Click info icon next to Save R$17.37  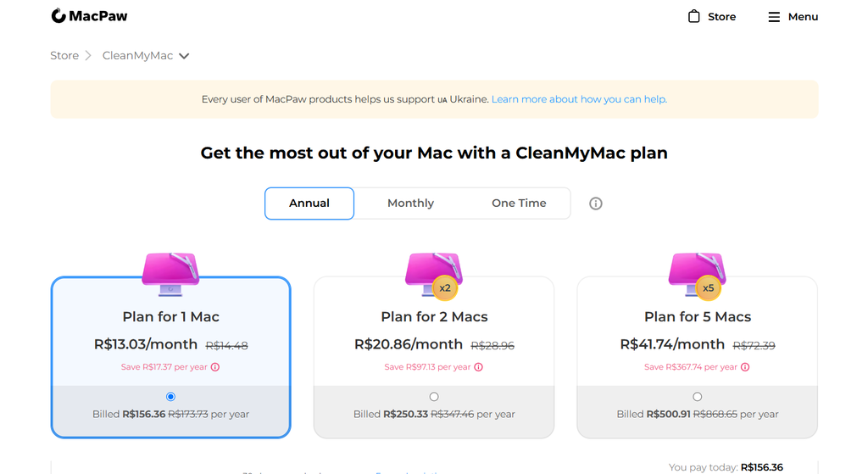215,367
